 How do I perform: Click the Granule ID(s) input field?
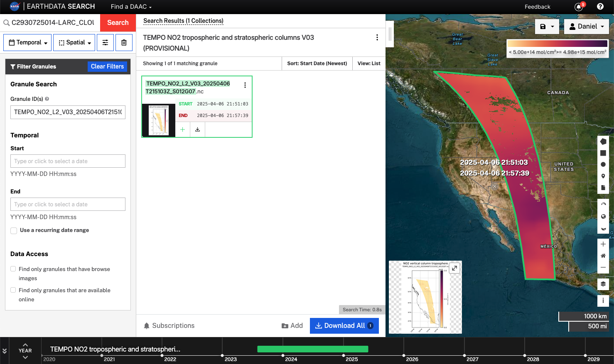pos(68,112)
